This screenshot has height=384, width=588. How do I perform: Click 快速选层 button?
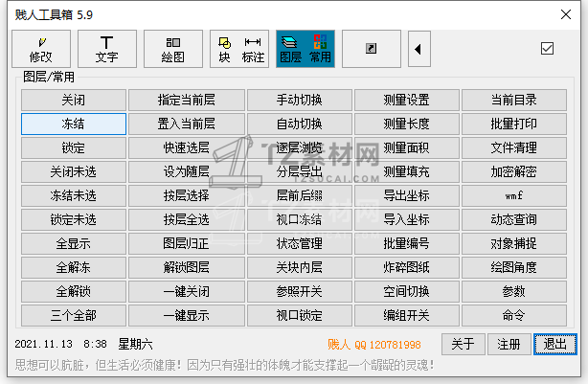click(187, 148)
